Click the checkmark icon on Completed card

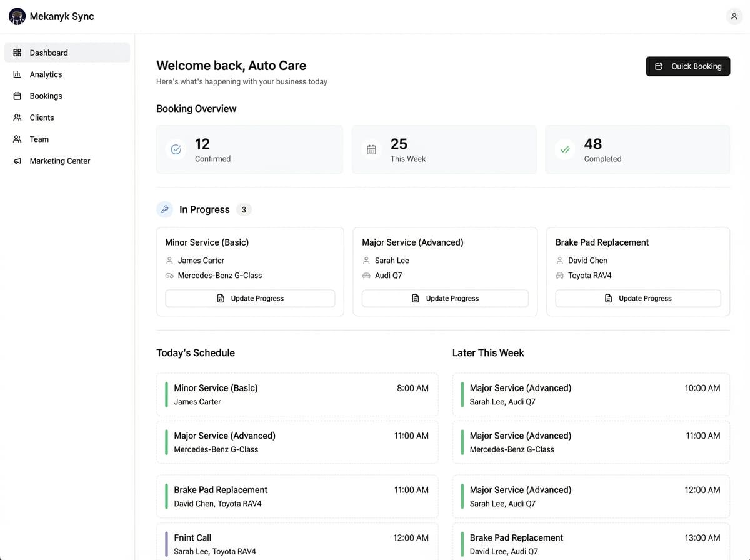coord(564,149)
